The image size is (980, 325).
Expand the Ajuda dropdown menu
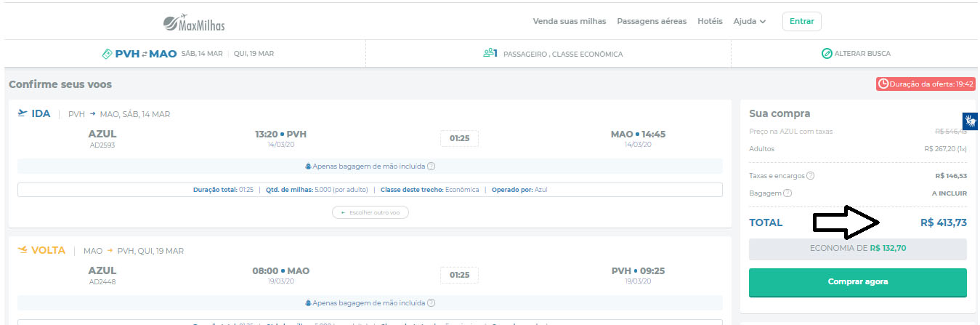click(750, 22)
